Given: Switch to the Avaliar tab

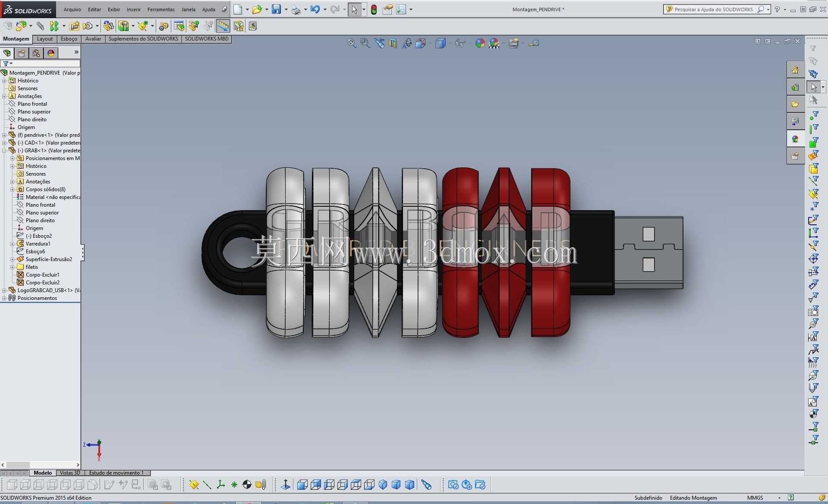Looking at the screenshot, I should coord(93,39).
